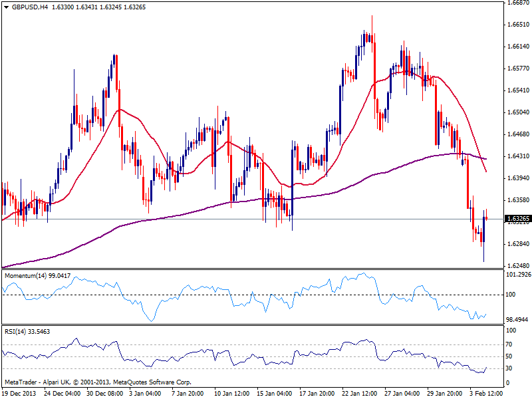Click the current price label 1.63265

[x=518, y=219]
